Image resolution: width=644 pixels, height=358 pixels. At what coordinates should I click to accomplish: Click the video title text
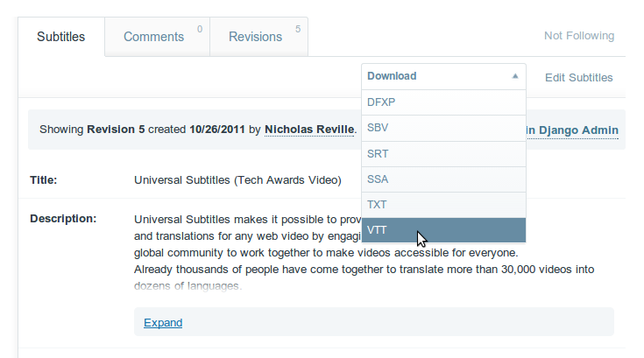(237, 180)
